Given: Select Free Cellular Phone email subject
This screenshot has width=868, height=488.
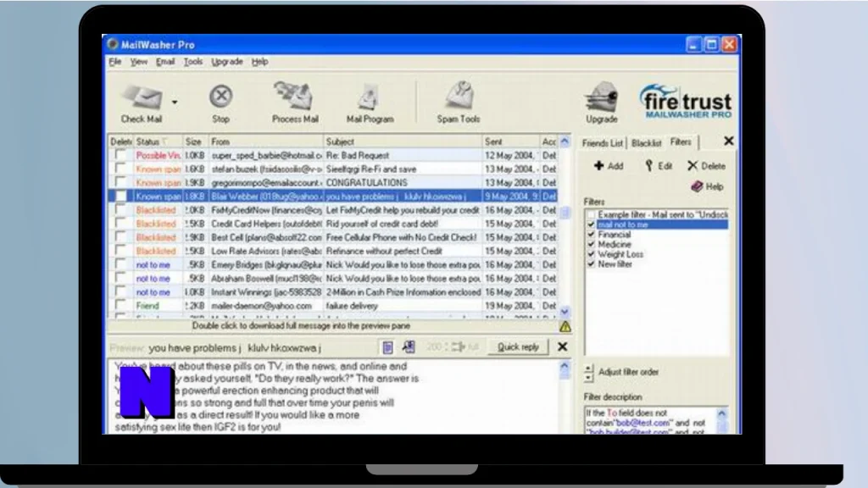Looking at the screenshot, I should point(401,237).
